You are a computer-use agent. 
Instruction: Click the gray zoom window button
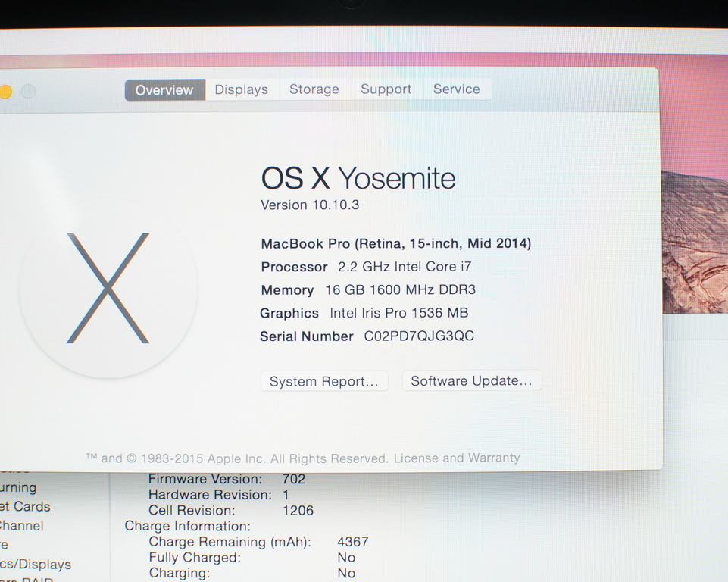(28, 92)
